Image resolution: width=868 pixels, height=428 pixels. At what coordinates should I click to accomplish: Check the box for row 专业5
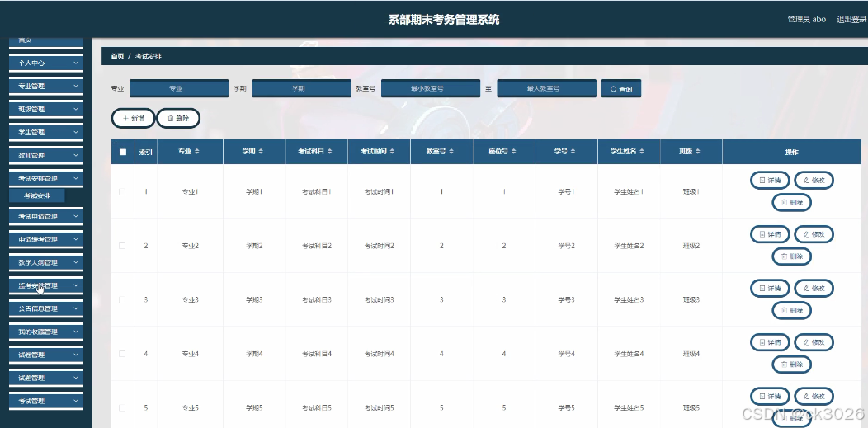(x=122, y=408)
